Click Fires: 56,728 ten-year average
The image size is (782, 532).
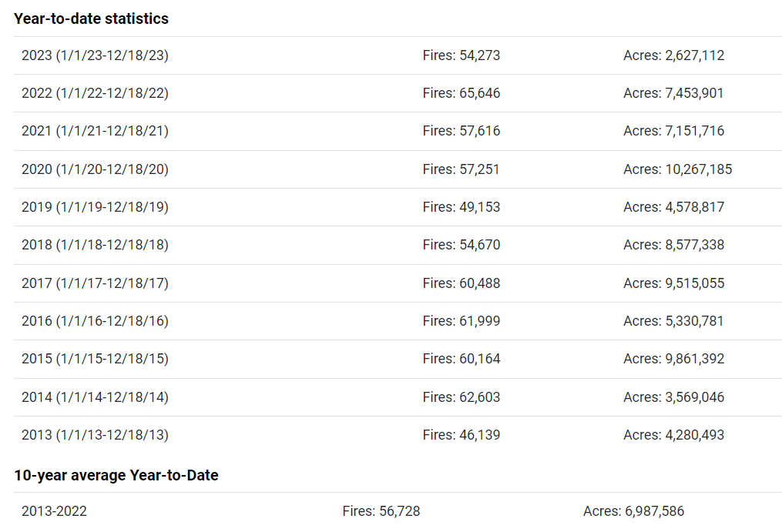(381, 511)
